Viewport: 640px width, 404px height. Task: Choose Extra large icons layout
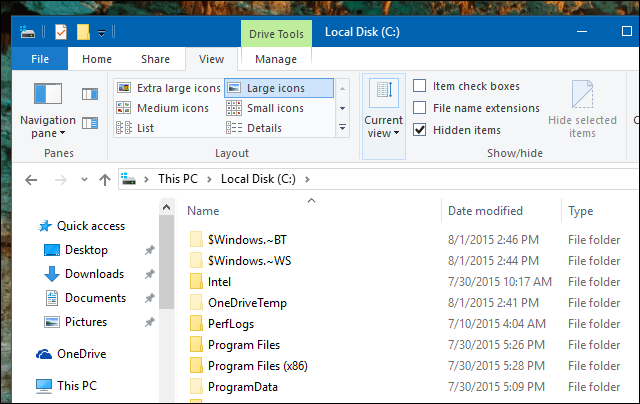pos(169,88)
